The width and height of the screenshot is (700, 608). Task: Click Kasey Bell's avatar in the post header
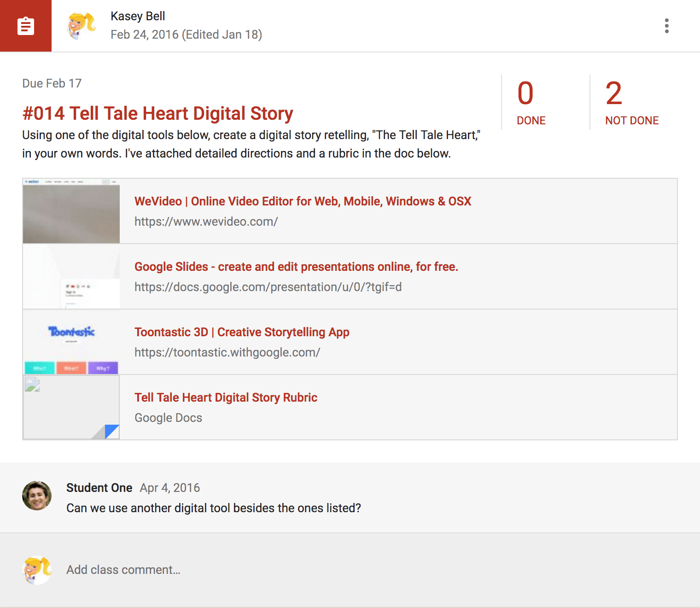coord(81,26)
